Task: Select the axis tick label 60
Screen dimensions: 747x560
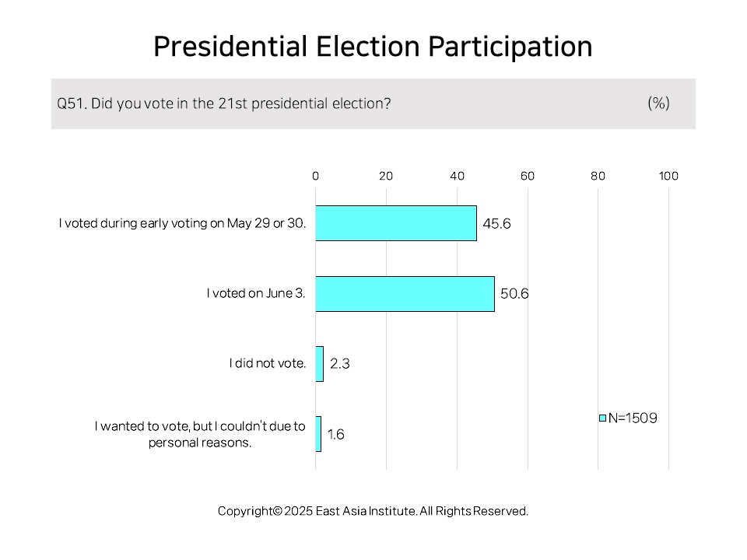Action: [528, 177]
